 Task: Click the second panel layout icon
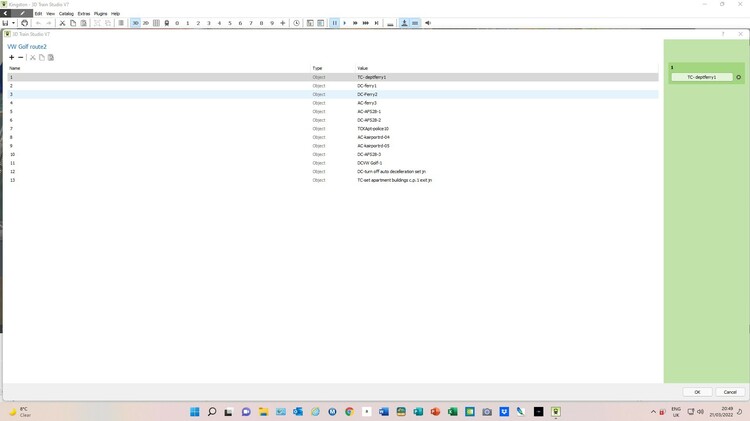(x=320, y=23)
